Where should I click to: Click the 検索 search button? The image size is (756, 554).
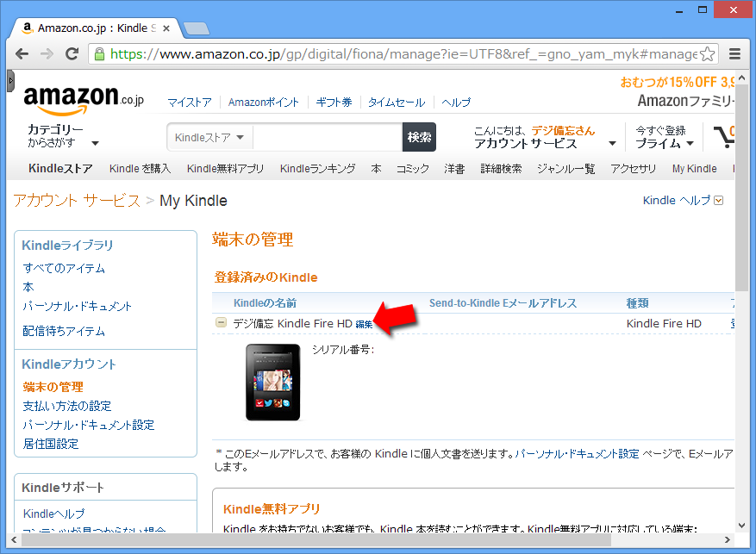coord(419,137)
